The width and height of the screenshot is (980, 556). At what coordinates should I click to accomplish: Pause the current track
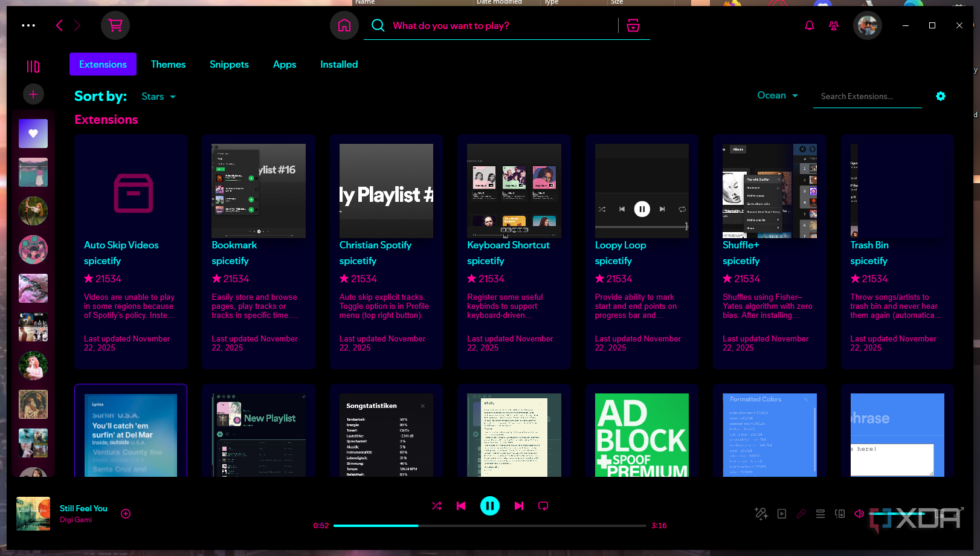(490, 506)
